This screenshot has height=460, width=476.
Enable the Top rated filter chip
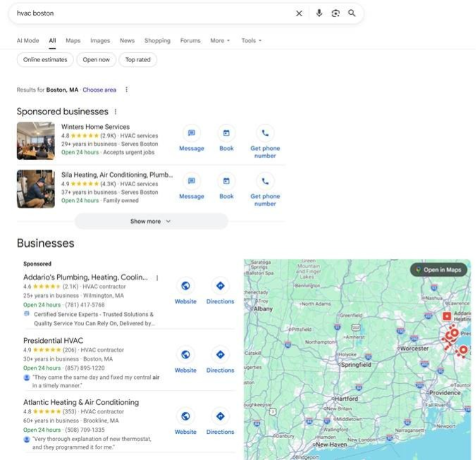point(138,60)
